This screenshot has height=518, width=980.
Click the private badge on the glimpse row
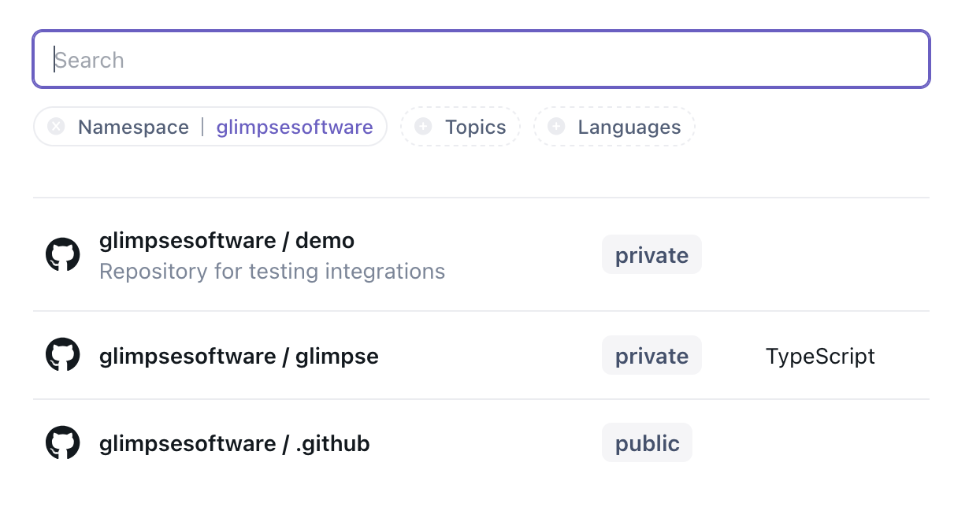coord(651,356)
